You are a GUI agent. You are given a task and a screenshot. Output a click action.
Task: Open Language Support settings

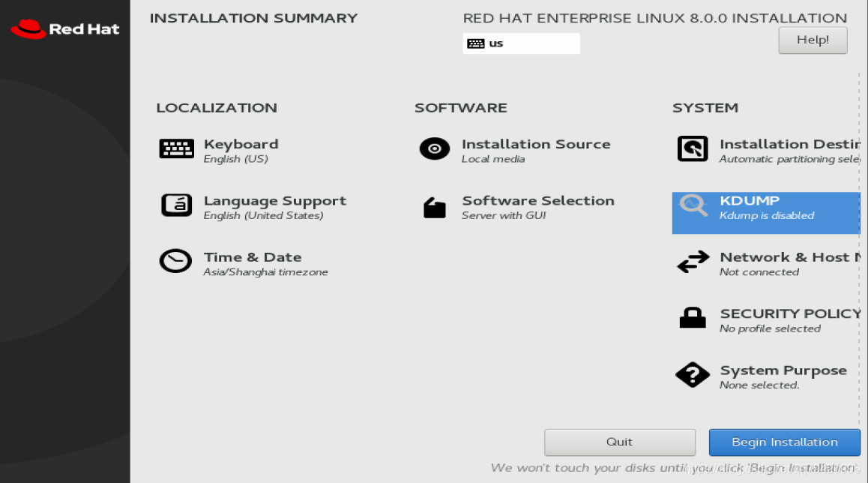274,201
